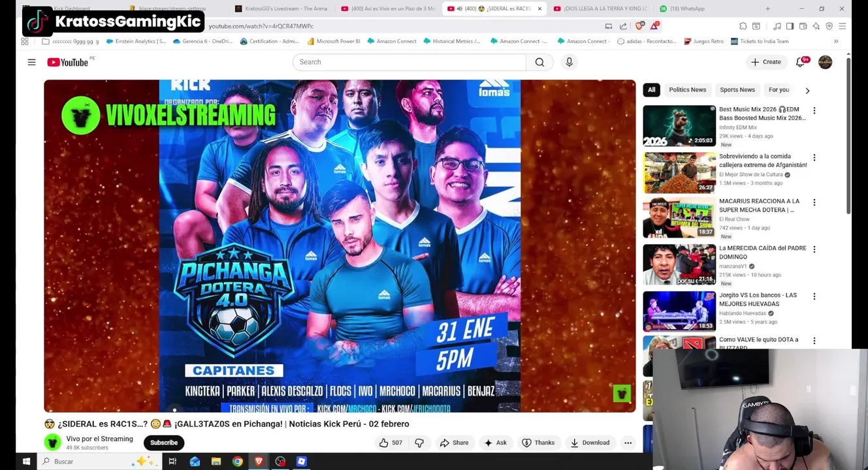The width and height of the screenshot is (868, 470).
Task: Switch to the blaze.stream stream-settings tab
Action: (172, 8)
